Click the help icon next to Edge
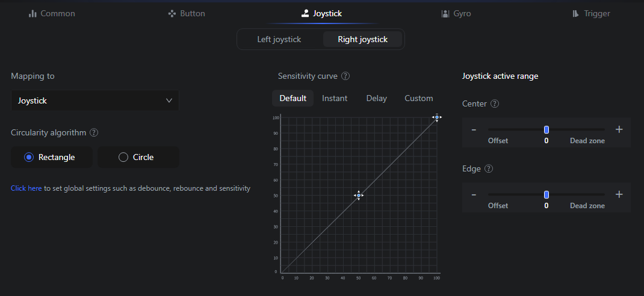Image resolution: width=644 pixels, height=296 pixels. pos(489,169)
